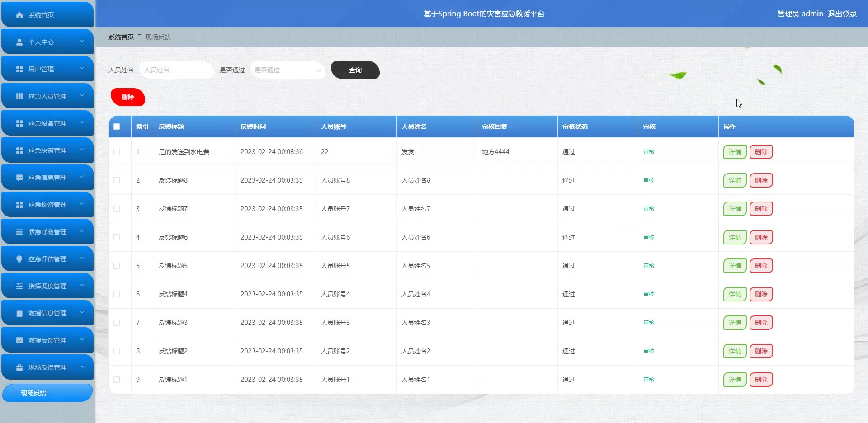Image resolution: width=868 pixels, height=423 pixels.
Task: Open 指挥调度管理 sidebar menu
Action: coord(47,286)
